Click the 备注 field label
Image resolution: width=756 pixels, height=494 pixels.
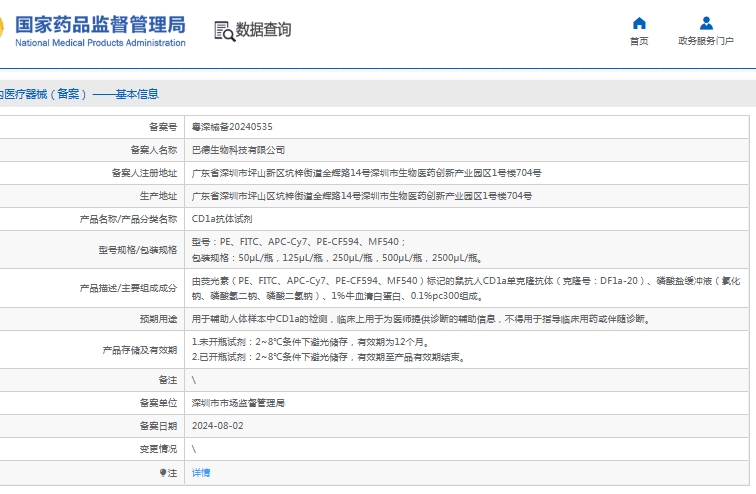pos(168,380)
